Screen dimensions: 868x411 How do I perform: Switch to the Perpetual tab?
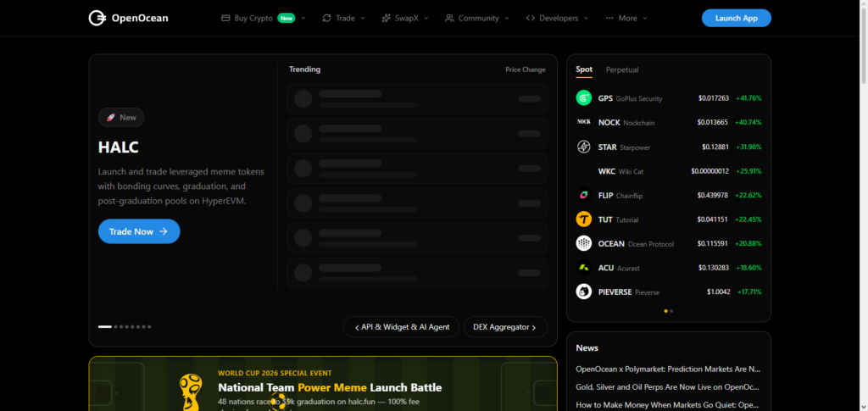(x=622, y=69)
